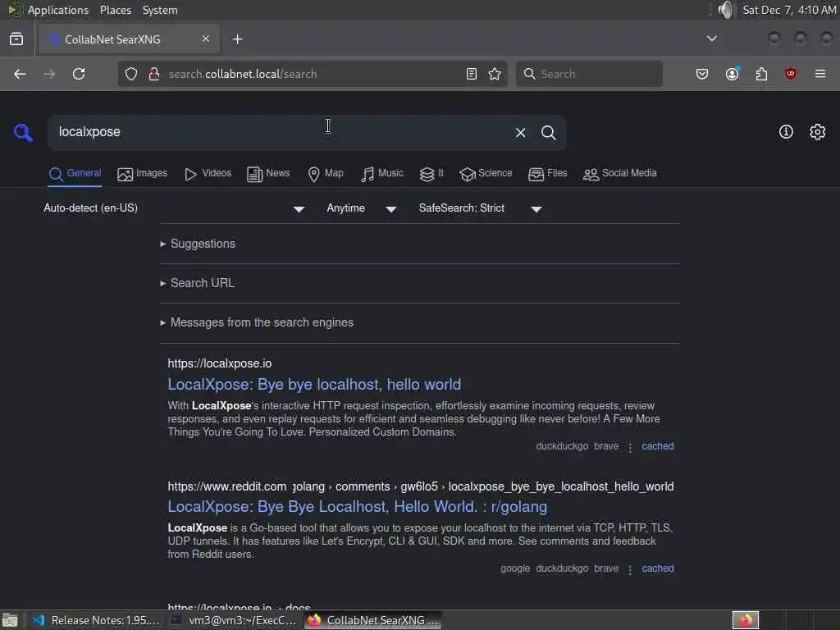Open more options for localxpose.io result
Image resolution: width=840 pixels, height=630 pixels.
(630, 447)
